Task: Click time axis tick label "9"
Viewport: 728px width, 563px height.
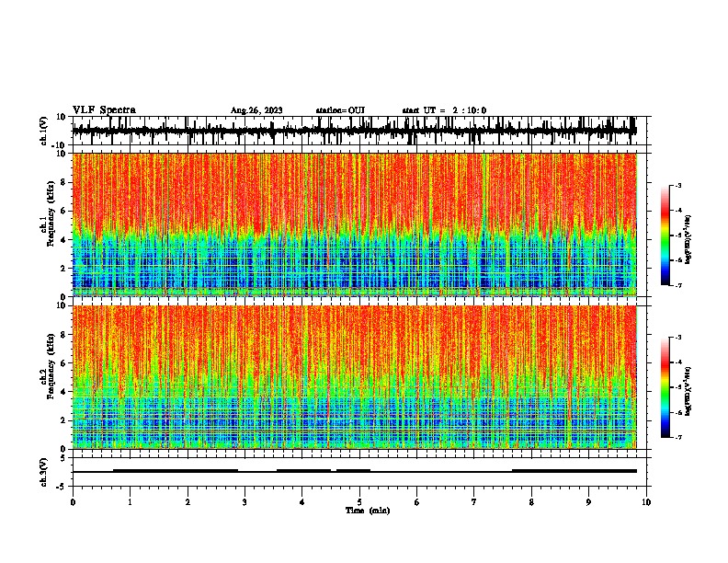Action: pyautogui.click(x=588, y=502)
